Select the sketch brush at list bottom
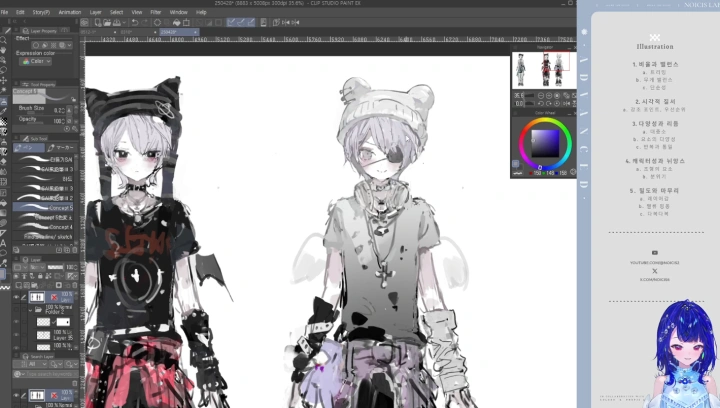This screenshot has width=720, height=408. (x=43, y=236)
